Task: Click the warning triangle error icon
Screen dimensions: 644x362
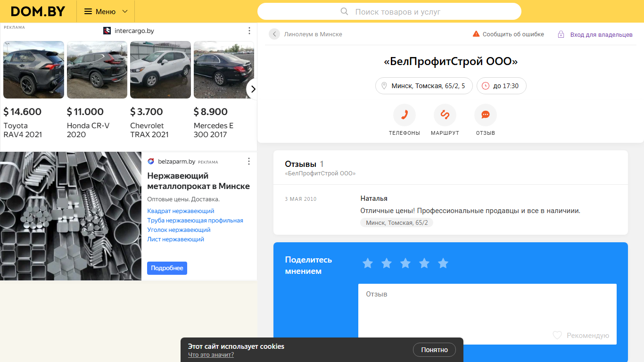Action: 476,34
